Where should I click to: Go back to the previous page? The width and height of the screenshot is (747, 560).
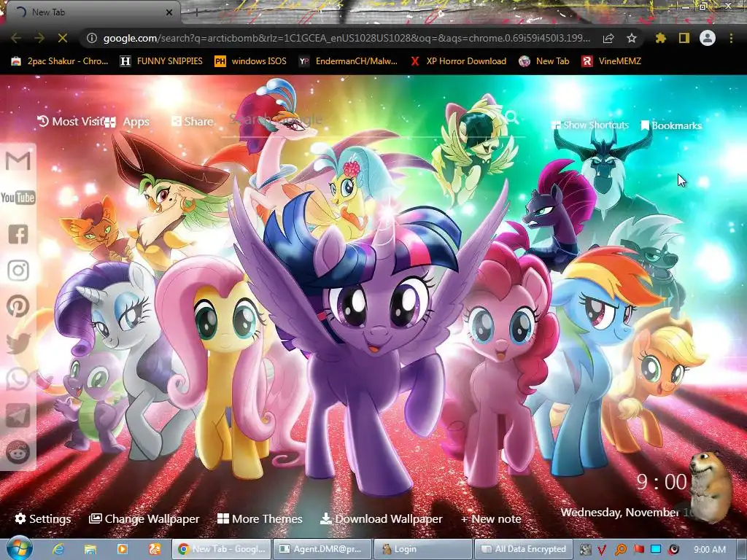(x=16, y=38)
